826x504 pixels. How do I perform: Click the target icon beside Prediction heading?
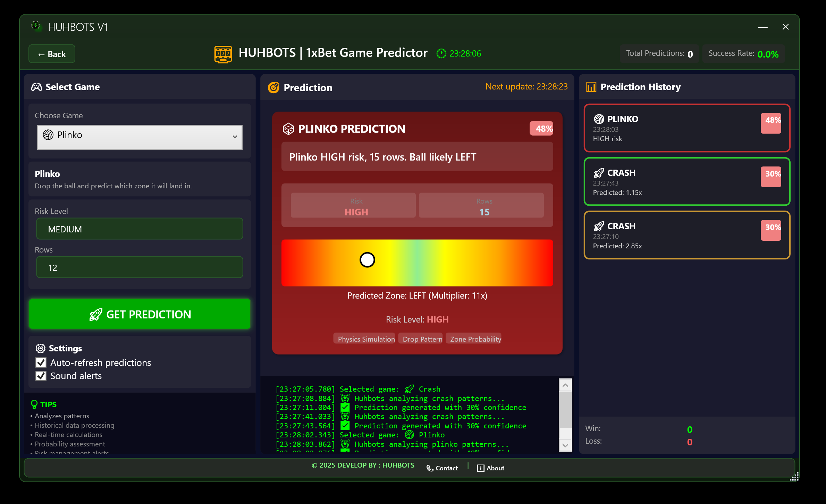click(273, 88)
